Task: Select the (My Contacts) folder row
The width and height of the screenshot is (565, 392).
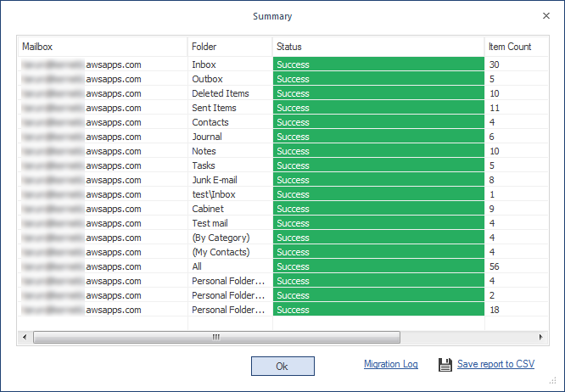Action: 220,252
